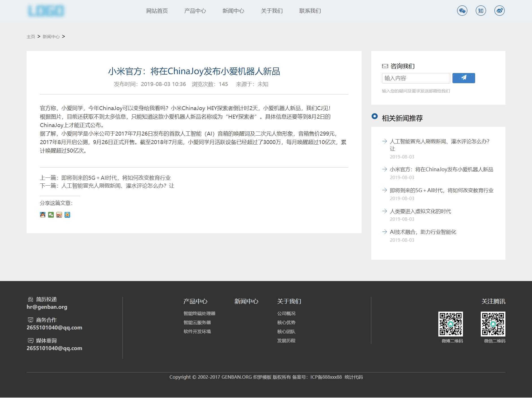Share the article via the QQ penguin icon
This screenshot has height=403, width=532.
click(43, 215)
